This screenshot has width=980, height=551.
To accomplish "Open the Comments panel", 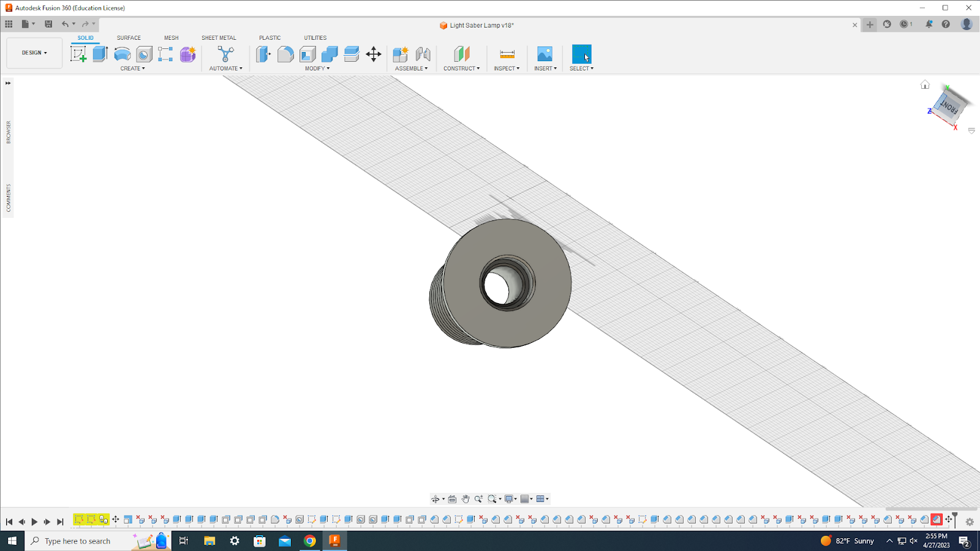I will coord(9,195).
